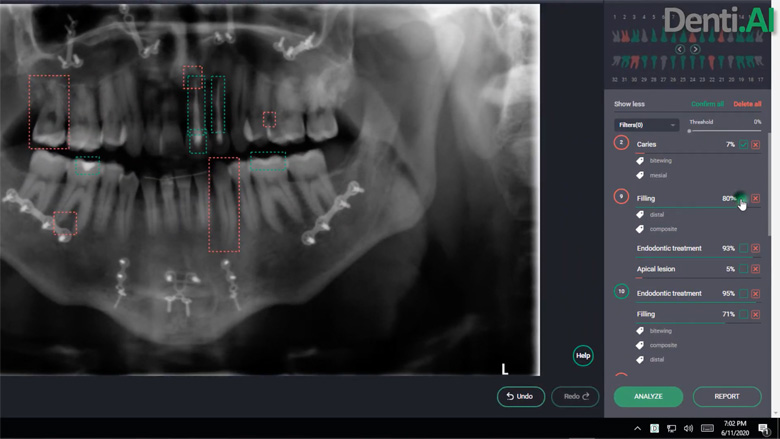
Task: Select lower tooth 22 icon in chart
Action: 712,62
